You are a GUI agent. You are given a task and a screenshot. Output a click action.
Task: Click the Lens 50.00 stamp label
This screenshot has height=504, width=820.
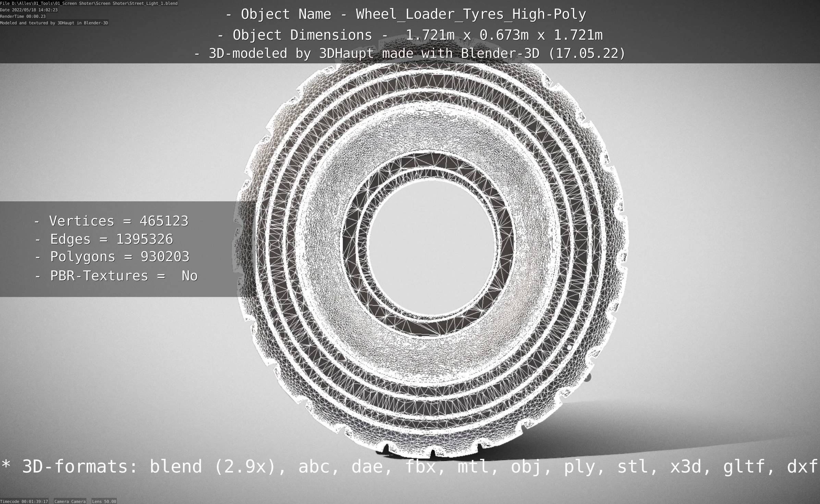[104, 501]
